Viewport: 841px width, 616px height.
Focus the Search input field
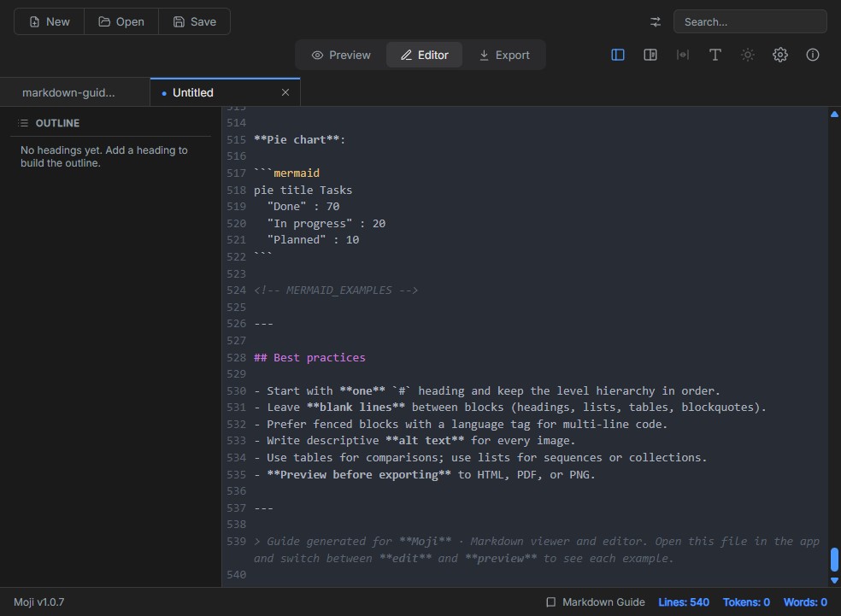click(750, 22)
